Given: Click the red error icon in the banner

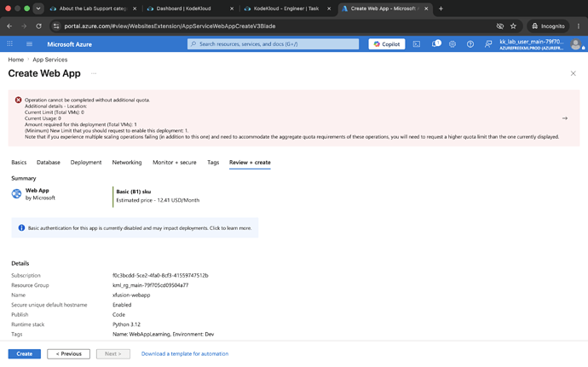Looking at the screenshot, I should coord(18,100).
